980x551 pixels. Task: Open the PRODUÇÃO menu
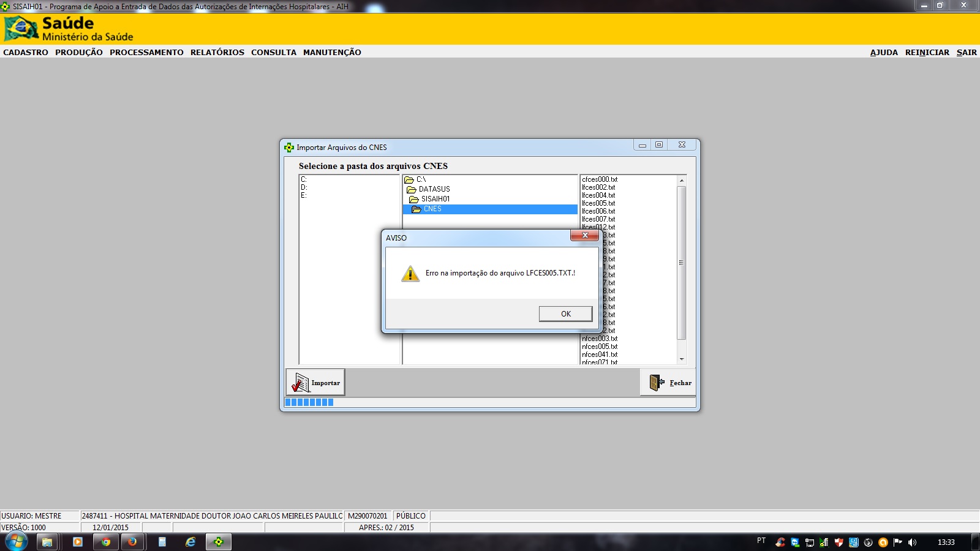pyautogui.click(x=79, y=53)
